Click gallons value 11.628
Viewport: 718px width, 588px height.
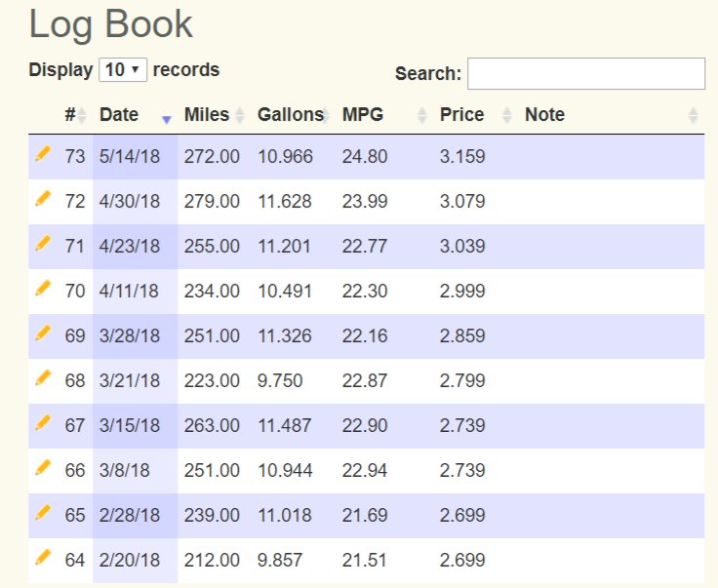tap(285, 201)
